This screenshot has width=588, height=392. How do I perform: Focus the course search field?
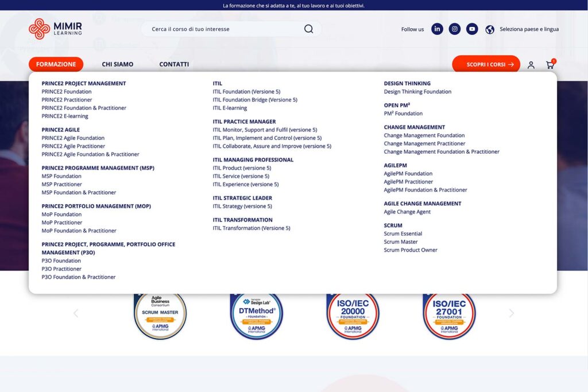231,29
